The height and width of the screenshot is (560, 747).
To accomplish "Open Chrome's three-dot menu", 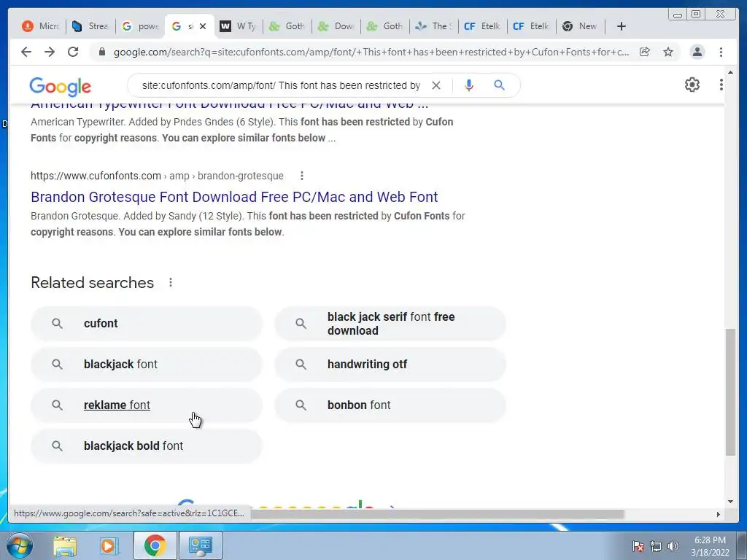I will tap(721, 52).
